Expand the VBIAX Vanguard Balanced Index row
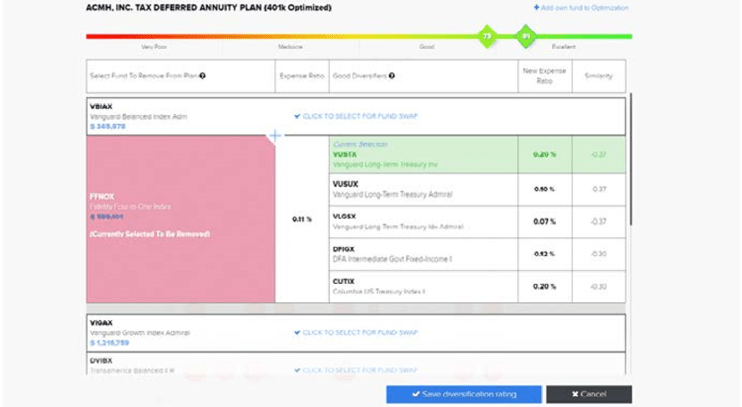Image resolution: width=742 pixels, height=407 pixels. tap(180, 115)
